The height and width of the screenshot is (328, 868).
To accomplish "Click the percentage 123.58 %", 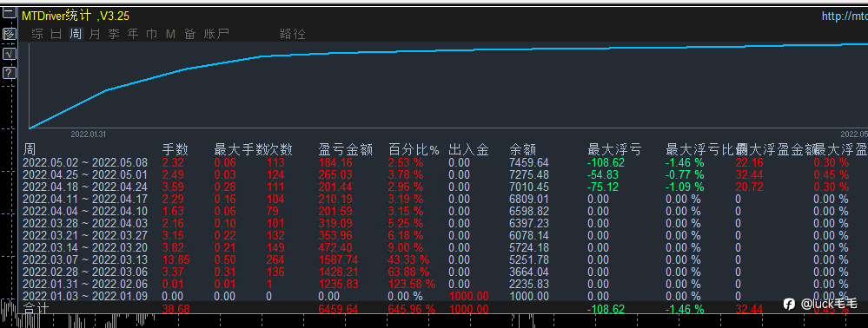I will pyautogui.click(x=411, y=285).
